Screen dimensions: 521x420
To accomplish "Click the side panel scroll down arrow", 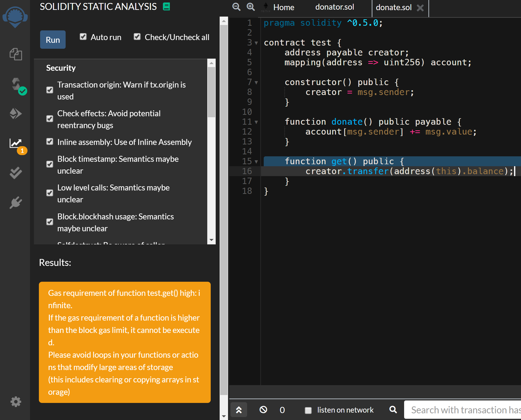I will coord(224,416).
